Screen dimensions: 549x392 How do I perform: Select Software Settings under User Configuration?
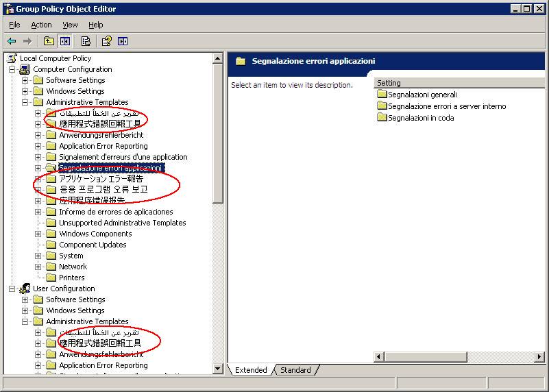[75, 299]
